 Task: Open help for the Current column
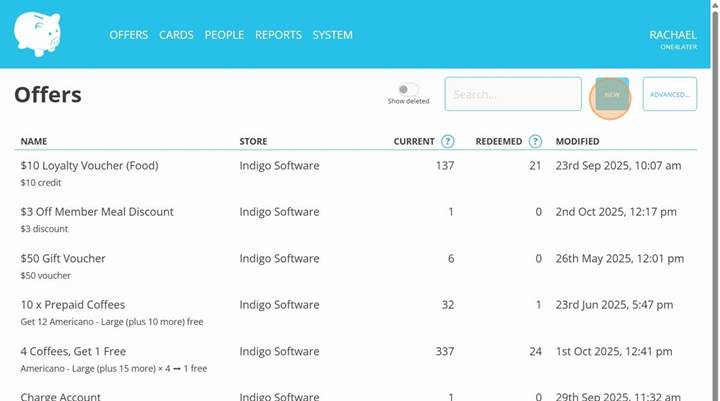[x=448, y=141]
